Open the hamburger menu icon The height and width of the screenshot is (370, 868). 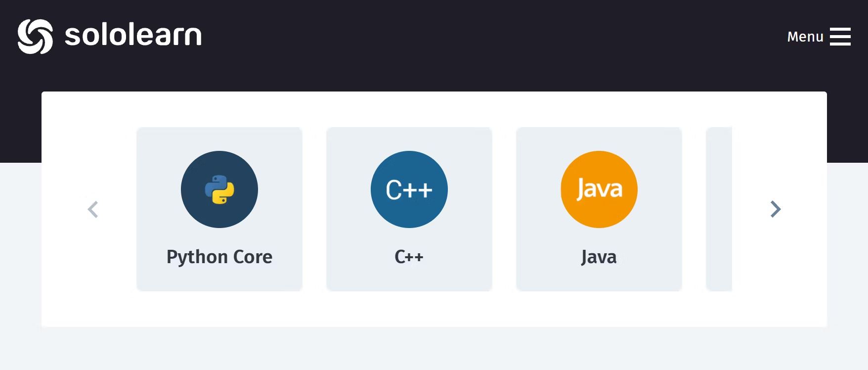point(840,37)
